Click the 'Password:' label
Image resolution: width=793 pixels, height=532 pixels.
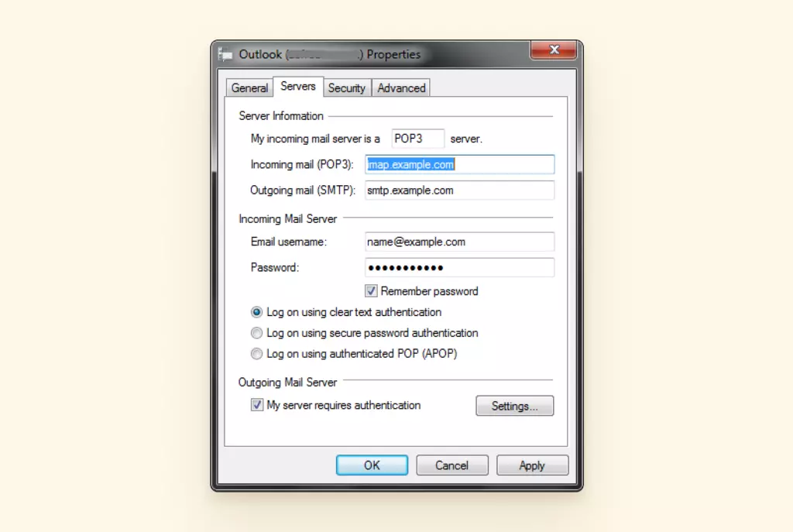point(275,267)
